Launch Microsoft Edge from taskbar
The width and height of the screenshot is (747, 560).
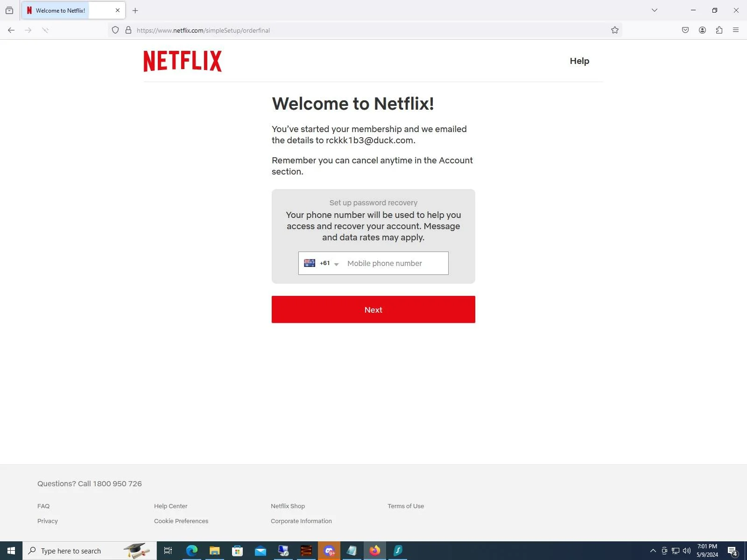191,551
